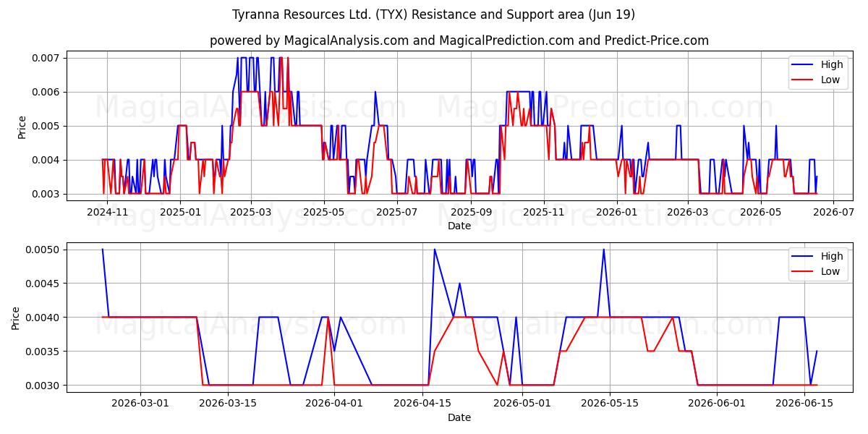Click the '0.006' y-axis tick label
Viewport: 868px width, 434px height.
(48, 92)
